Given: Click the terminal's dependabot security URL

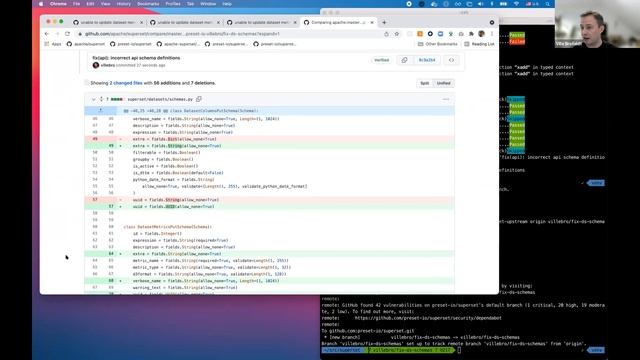Looking at the screenshot, I should 428,318.
